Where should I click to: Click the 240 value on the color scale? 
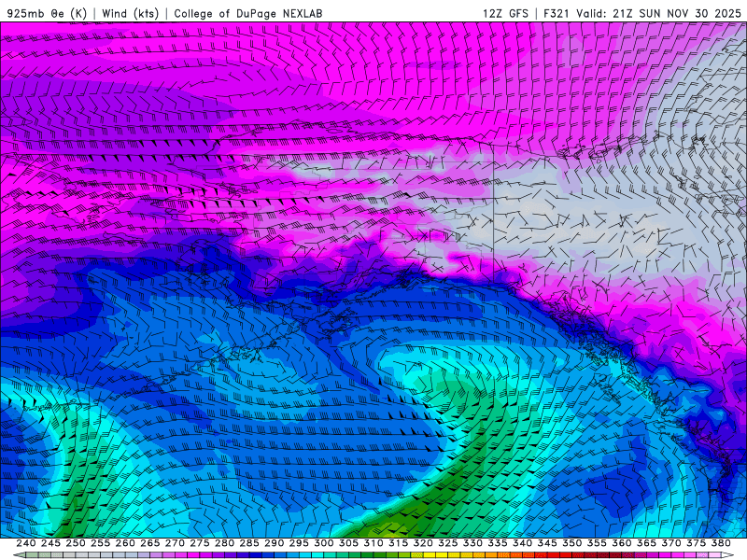click(26, 543)
